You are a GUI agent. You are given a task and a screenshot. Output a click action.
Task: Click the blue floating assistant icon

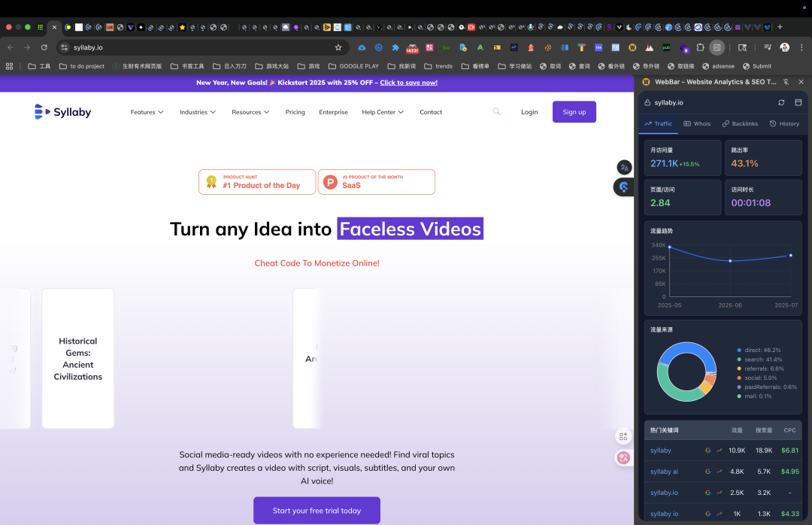[x=624, y=187]
